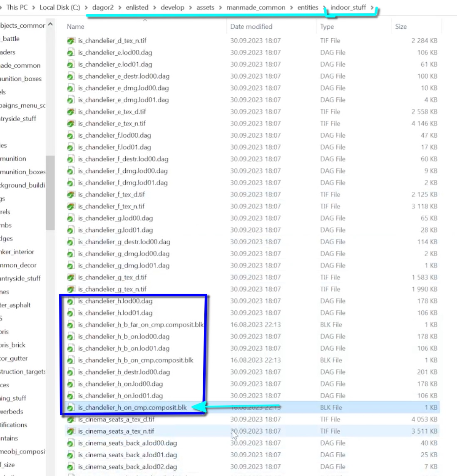
Task: Expand the chevron after dagor2 breadcrumb
Action: (x=120, y=7)
